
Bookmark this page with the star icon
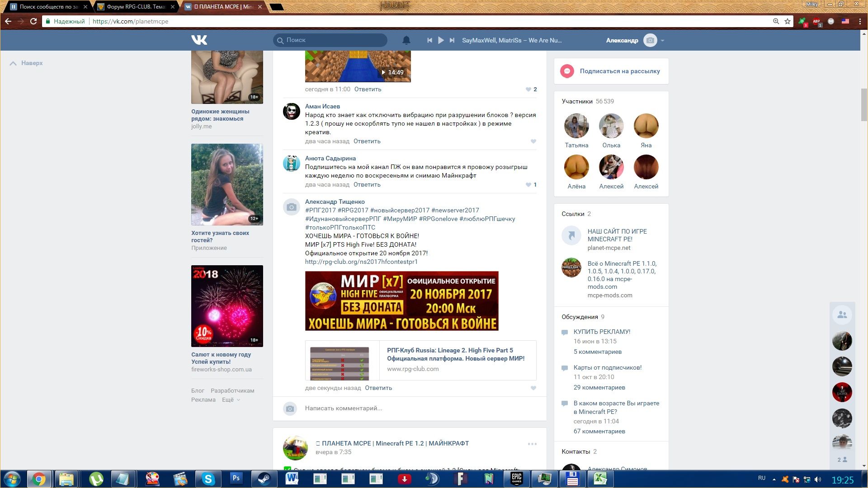pyautogui.click(x=788, y=21)
